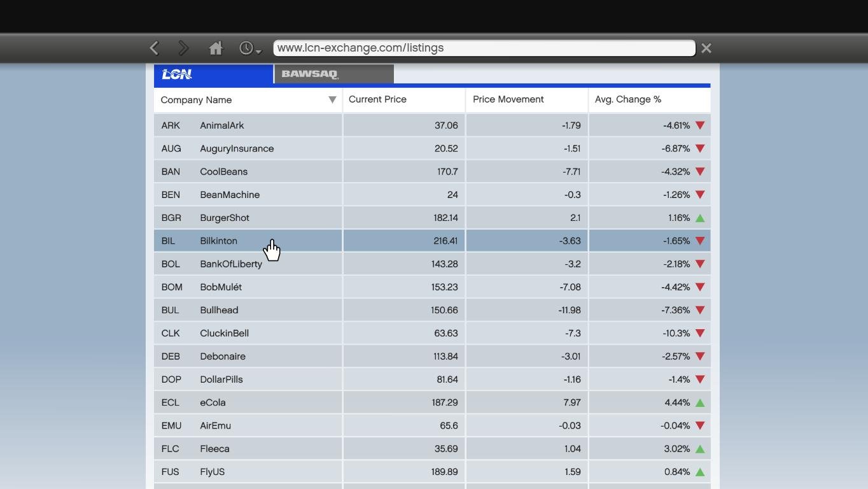Go forward with the browser forward arrow
This screenshot has height=489, width=868.
point(183,48)
